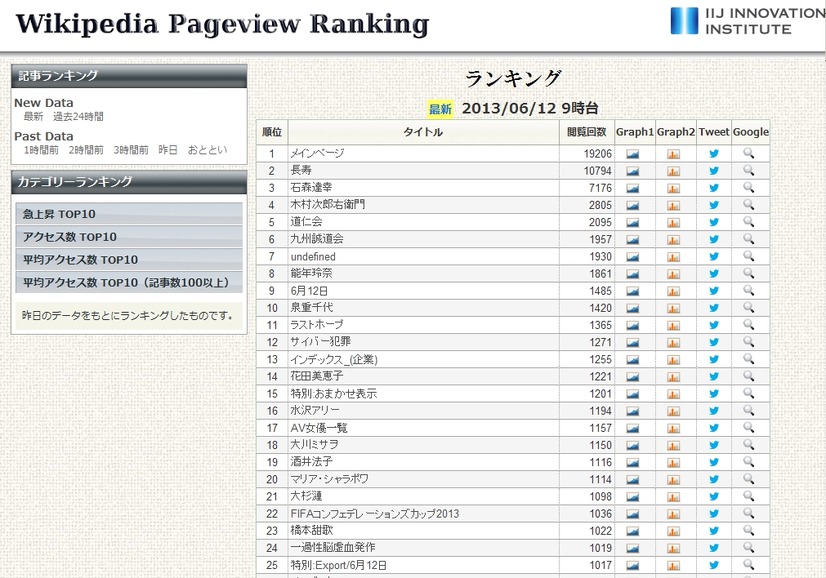Open the IIJ Innovation Institute logo
Viewport: 826px width, 578px height.
point(748,21)
